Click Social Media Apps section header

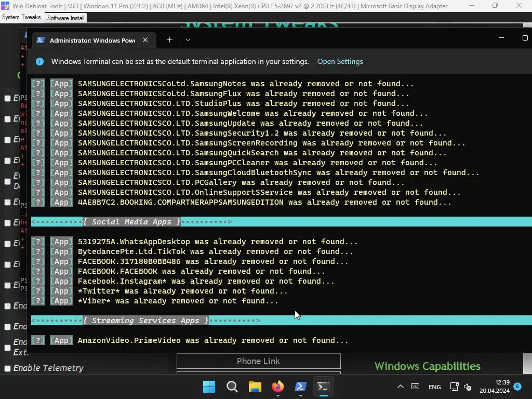tap(131, 222)
